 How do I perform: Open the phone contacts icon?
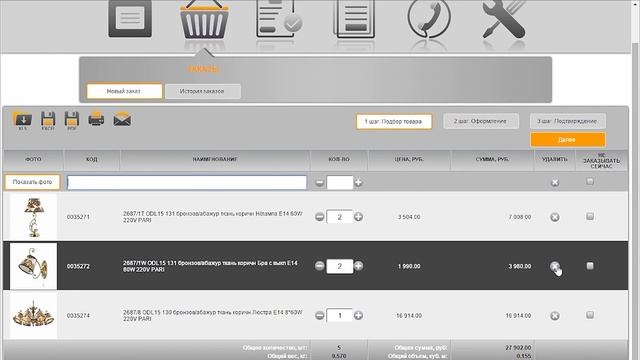[429, 19]
